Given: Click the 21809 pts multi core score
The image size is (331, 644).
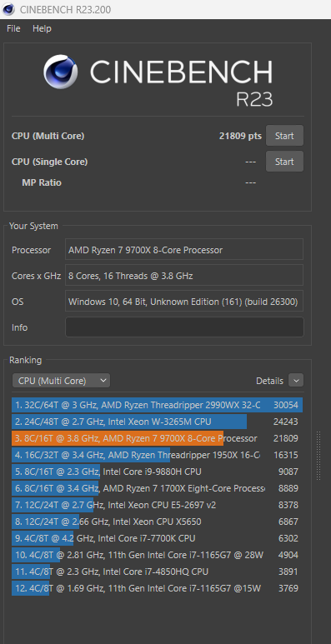Looking at the screenshot, I should [x=240, y=136].
